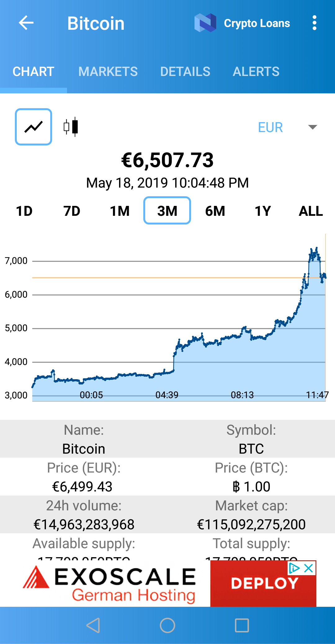Image resolution: width=335 pixels, height=644 pixels.
Task: Tap the AdChoices info icon
Action: (x=294, y=568)
